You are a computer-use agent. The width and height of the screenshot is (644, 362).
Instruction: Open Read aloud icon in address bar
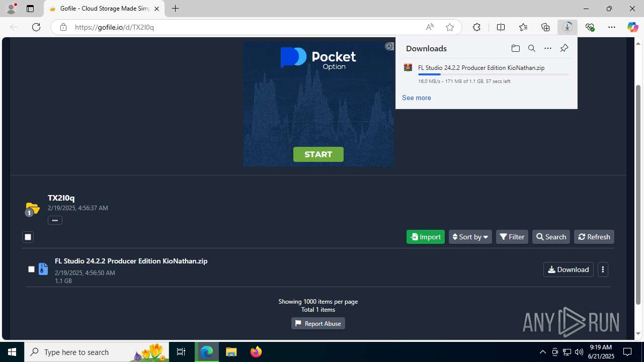429,27
